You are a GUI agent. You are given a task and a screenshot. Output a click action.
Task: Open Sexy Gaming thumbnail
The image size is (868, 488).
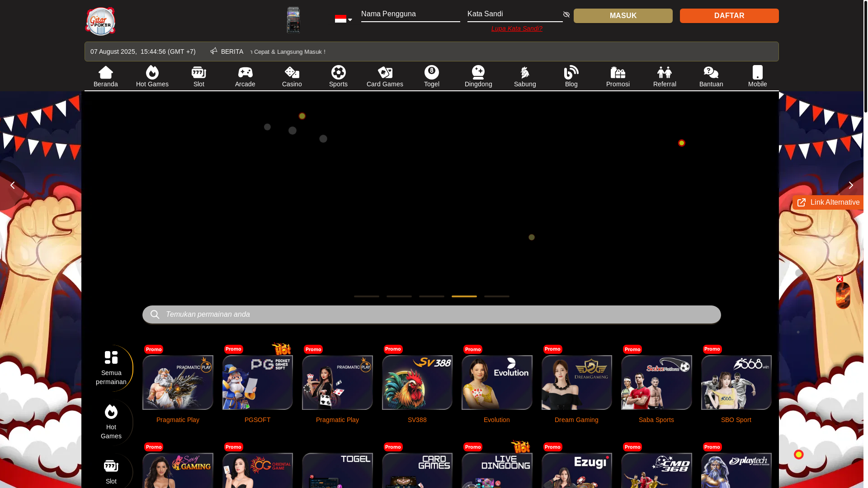178,470
